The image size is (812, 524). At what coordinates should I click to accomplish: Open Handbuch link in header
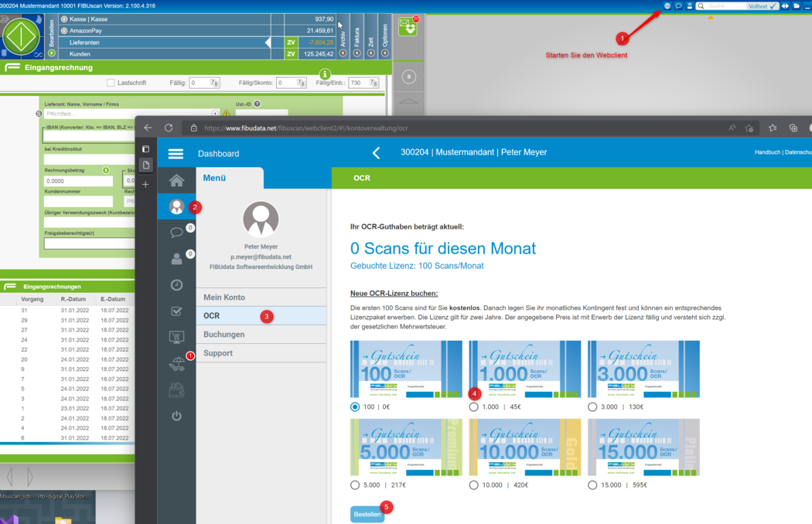767,152
